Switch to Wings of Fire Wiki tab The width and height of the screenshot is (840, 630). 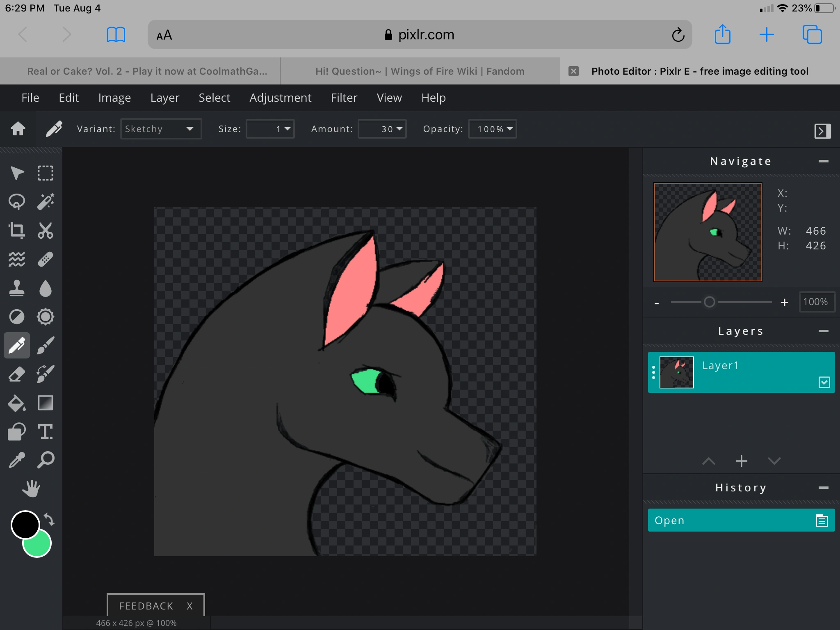tap(420, 71)
